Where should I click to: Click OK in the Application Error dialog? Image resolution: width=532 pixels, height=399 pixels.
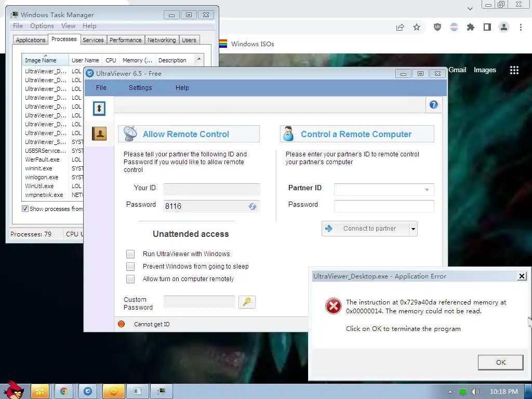tap(500, 362)
